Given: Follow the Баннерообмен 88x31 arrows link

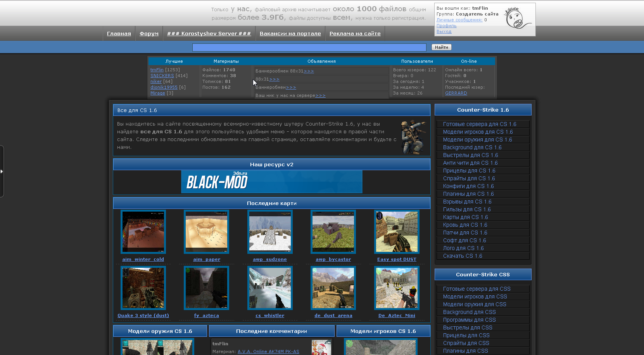Looking at the screenshot, I should point(309,71).
